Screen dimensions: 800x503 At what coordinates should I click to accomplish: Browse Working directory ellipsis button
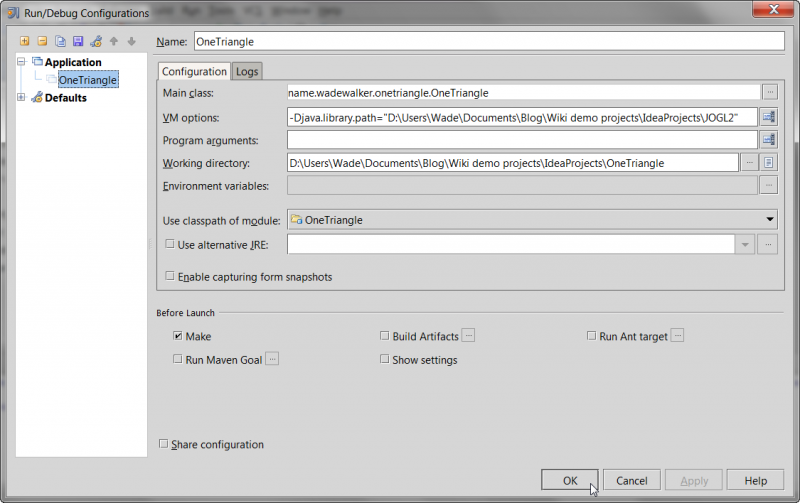pos(749,163)
